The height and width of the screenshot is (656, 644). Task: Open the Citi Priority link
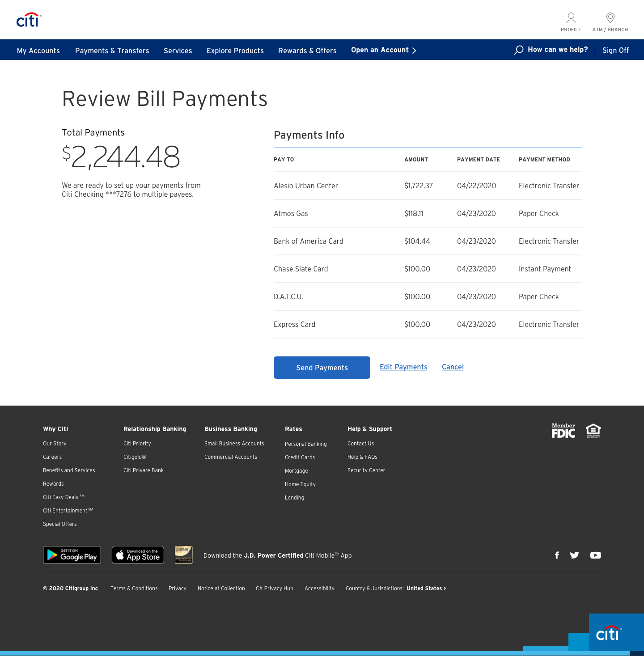[x=137, y=444]
